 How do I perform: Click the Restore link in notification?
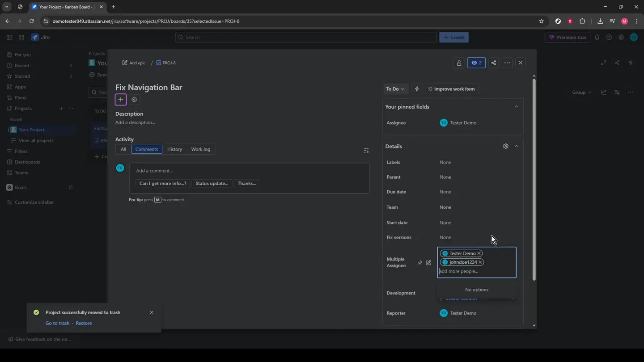click(84, 323)
